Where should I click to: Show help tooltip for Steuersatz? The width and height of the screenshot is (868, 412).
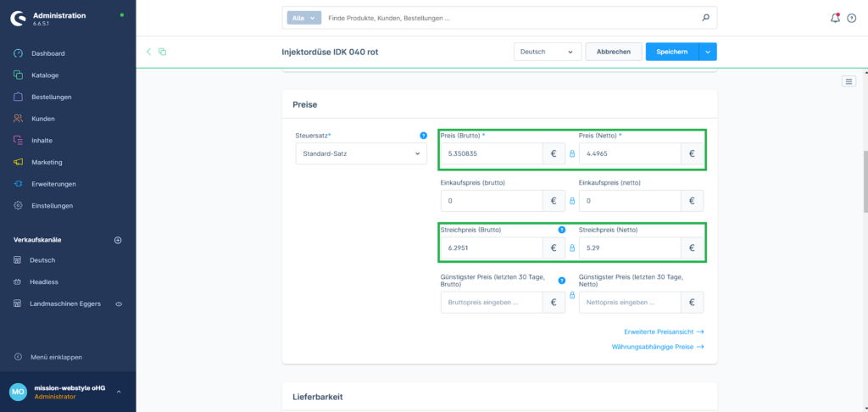pyautogui.click(x=423, y=136)
